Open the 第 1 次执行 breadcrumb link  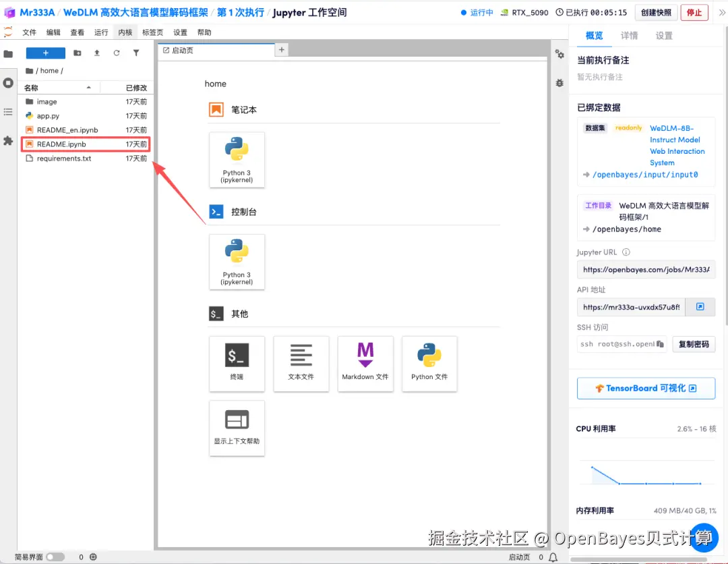pyautogui.click(x=241, y=13)
